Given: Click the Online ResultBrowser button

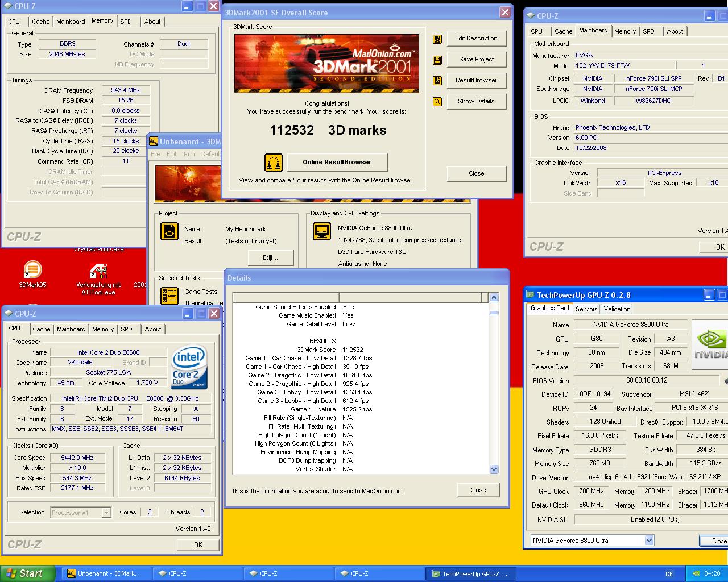Looking at the screenshot, I should [337, 163].
